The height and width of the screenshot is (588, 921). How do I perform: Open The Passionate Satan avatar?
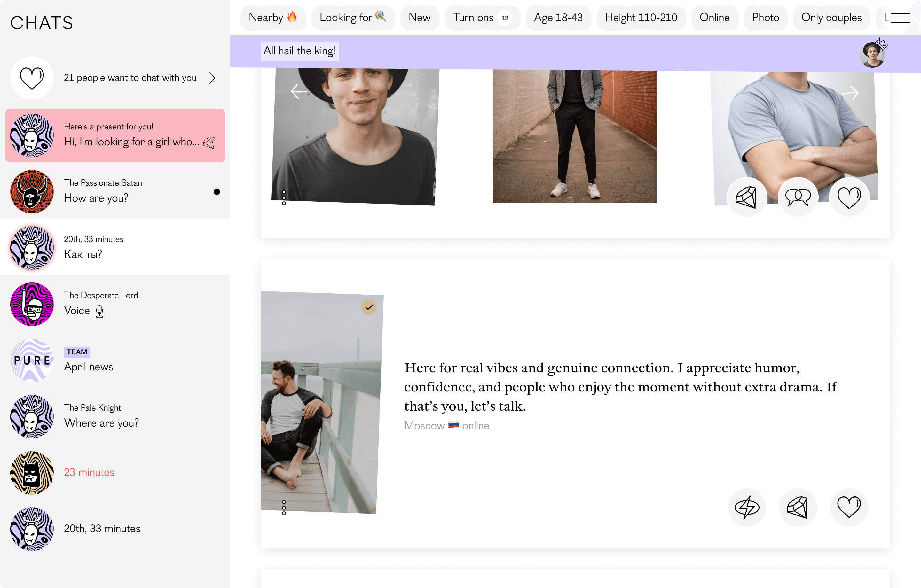32,191
